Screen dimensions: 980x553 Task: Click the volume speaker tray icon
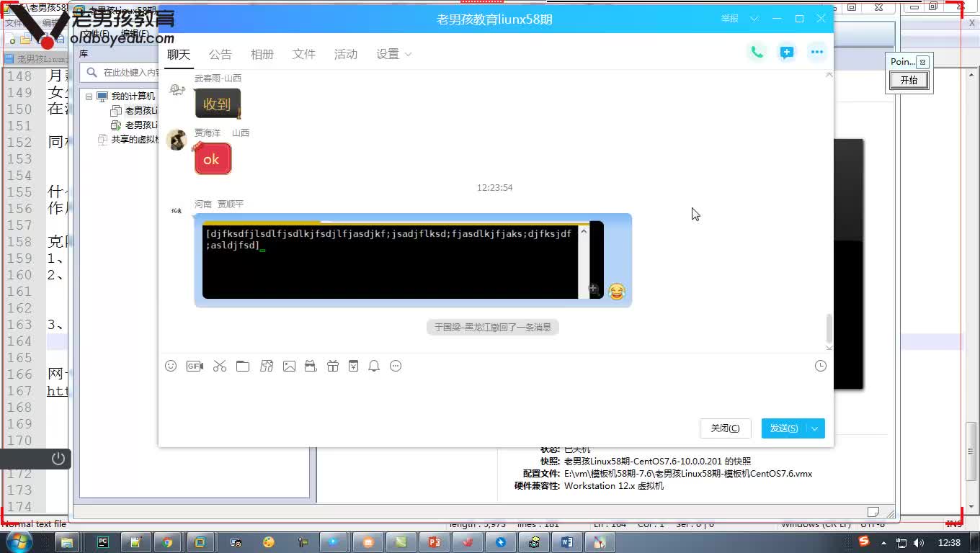pyautogui.click(x=919, y=542)
